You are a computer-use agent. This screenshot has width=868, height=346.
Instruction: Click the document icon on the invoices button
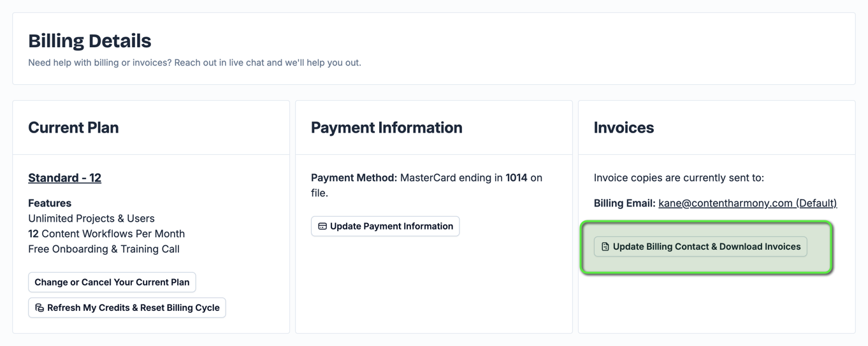[x=605, y=247]
